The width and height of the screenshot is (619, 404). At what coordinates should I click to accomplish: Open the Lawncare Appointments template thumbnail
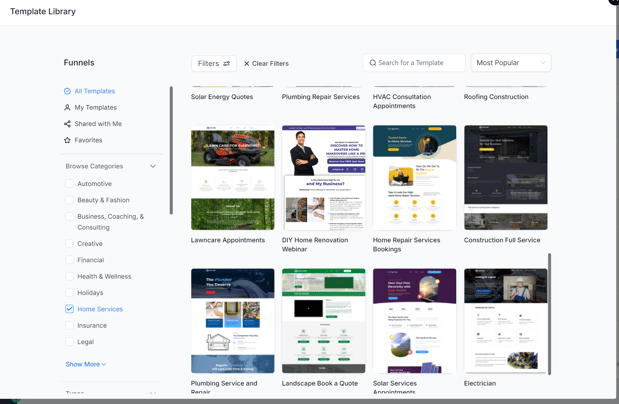pos(232,178)
